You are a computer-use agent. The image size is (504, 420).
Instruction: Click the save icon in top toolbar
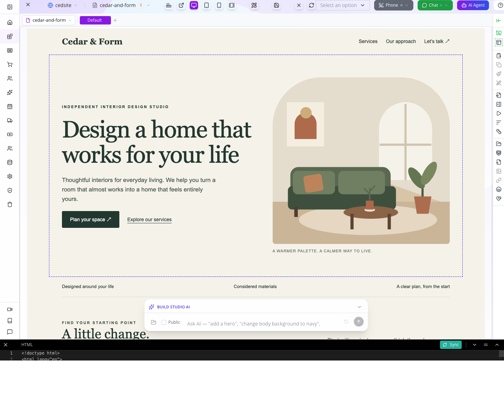point(276,5)
